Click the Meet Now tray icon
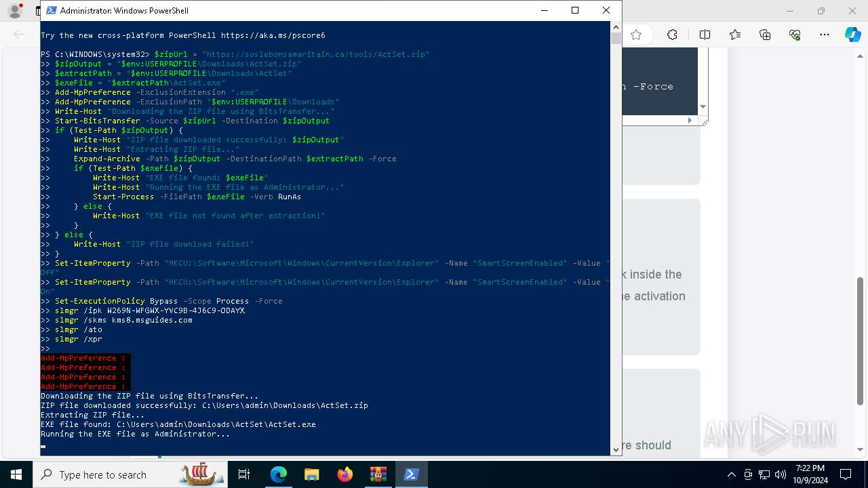Image resolution: width=868 pixels, height=488 pixels. (748, 474)
